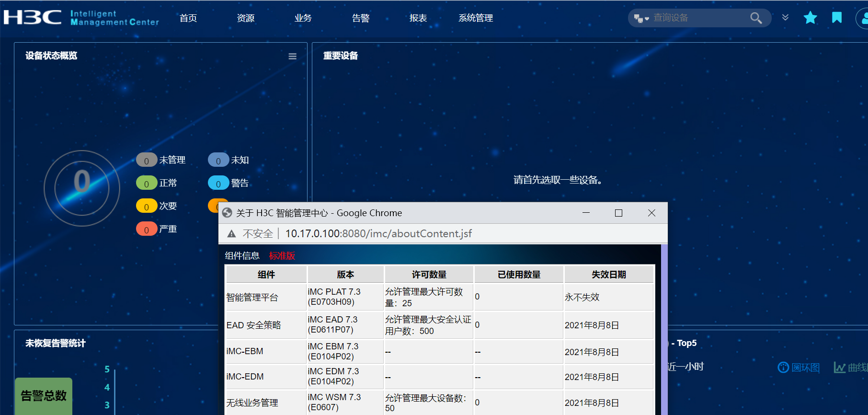
Task: Open the 系统管理 menu
Action: click(476, 18)
